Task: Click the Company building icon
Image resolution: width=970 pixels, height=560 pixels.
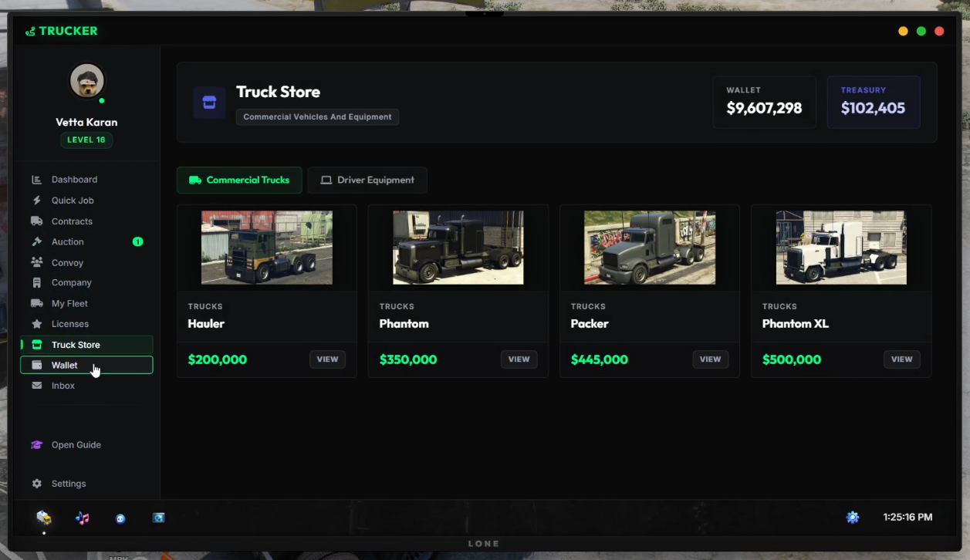Action: pos(36,283)
